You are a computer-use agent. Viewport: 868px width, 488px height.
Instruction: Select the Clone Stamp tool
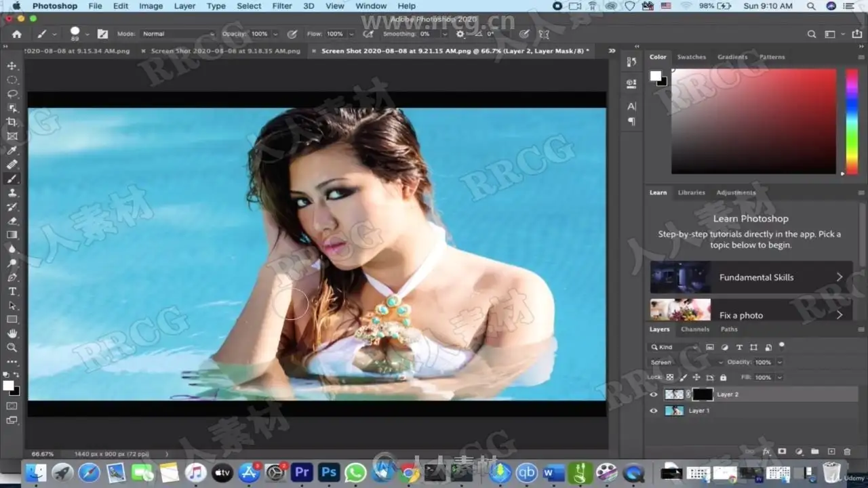tap(12, 193)
